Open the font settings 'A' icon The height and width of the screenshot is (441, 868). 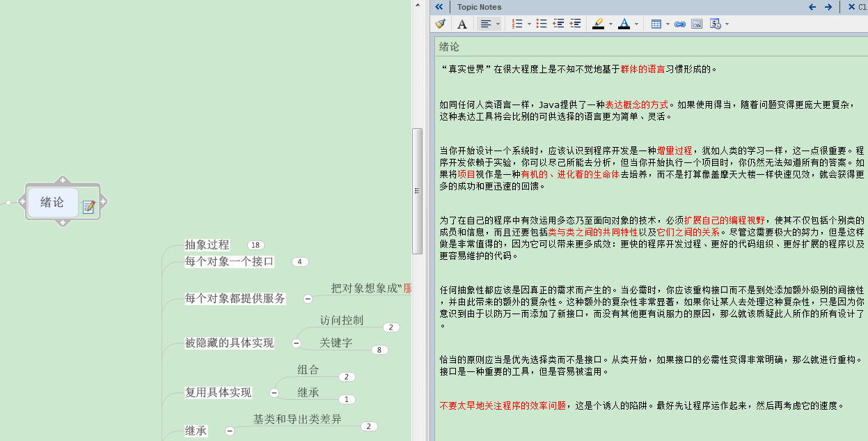(x=461, y=24)
